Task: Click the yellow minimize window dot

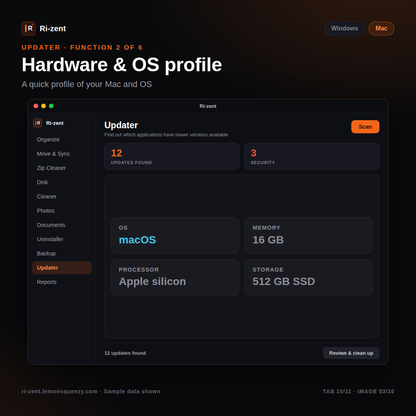Action: tap(43, 106)
